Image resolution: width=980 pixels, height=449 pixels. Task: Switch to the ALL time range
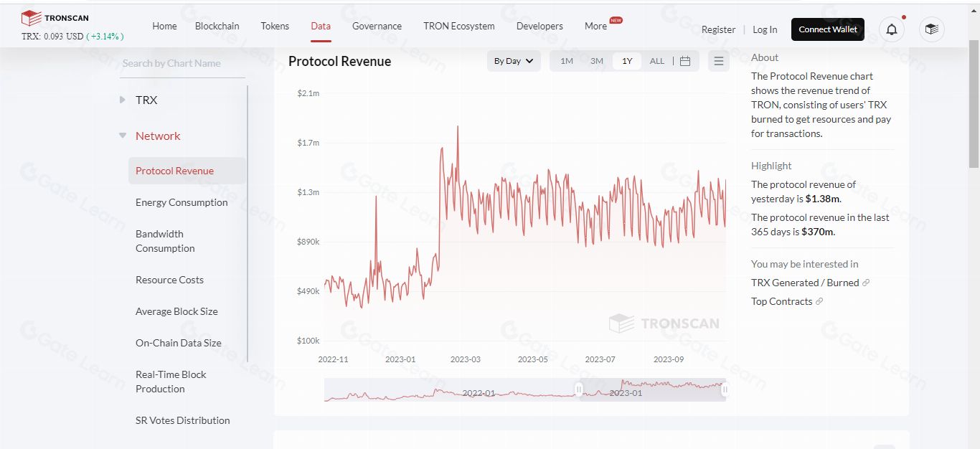click(657, 61)
